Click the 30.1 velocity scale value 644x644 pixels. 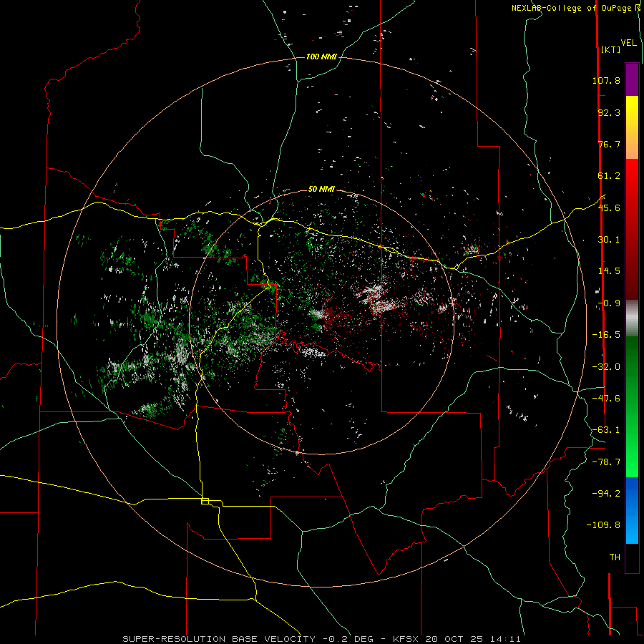(x=609, y=240)
